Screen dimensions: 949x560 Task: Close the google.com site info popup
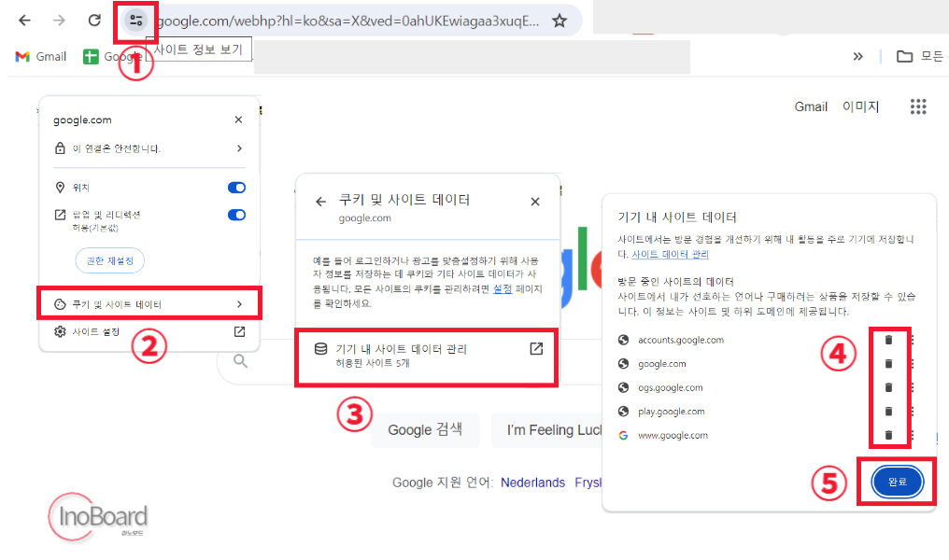[238, 119]
